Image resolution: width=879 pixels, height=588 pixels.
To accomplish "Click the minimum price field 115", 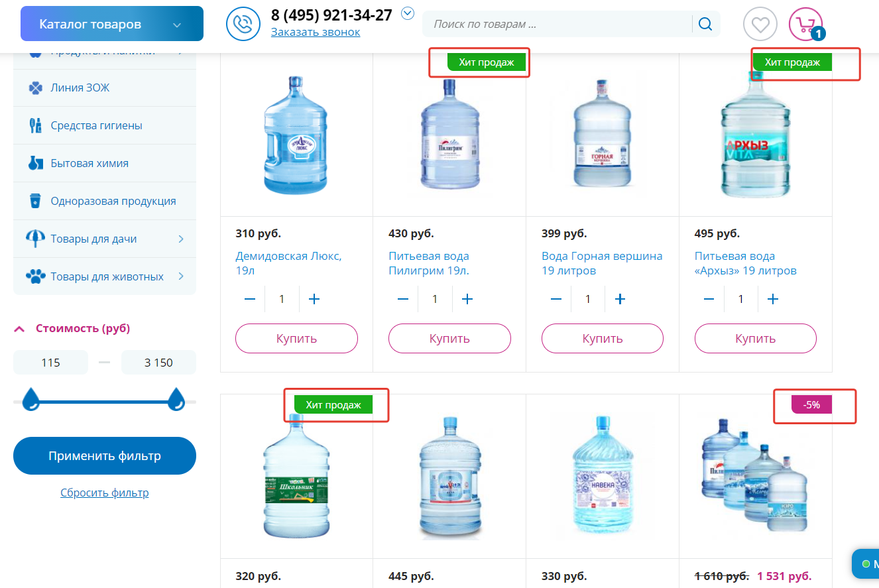I will click(50, 363).
